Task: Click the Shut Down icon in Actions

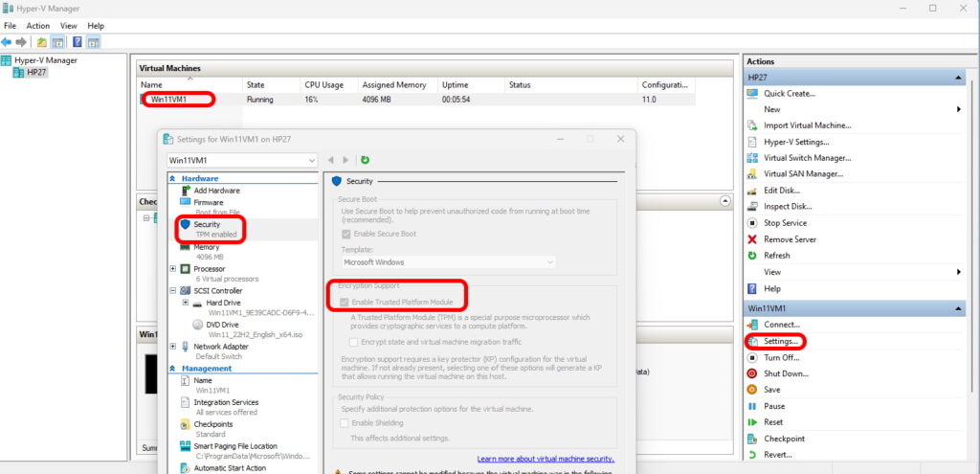Action: pos(752,373)
